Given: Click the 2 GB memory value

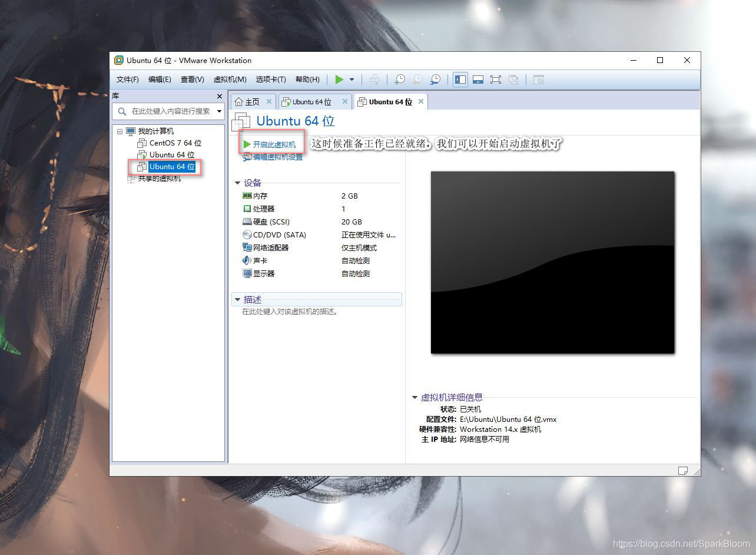Looking at the screenshot, I should tap(350, 196).
